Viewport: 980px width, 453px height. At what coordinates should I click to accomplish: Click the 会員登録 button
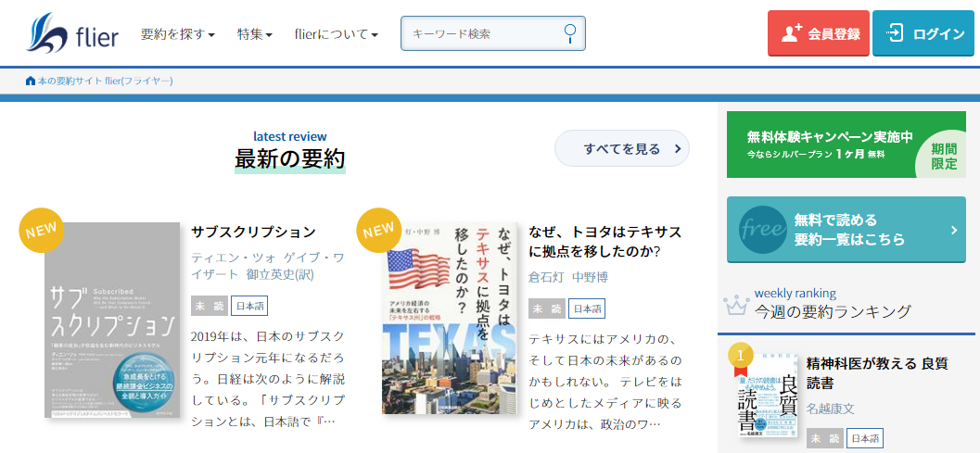[818, 33]
